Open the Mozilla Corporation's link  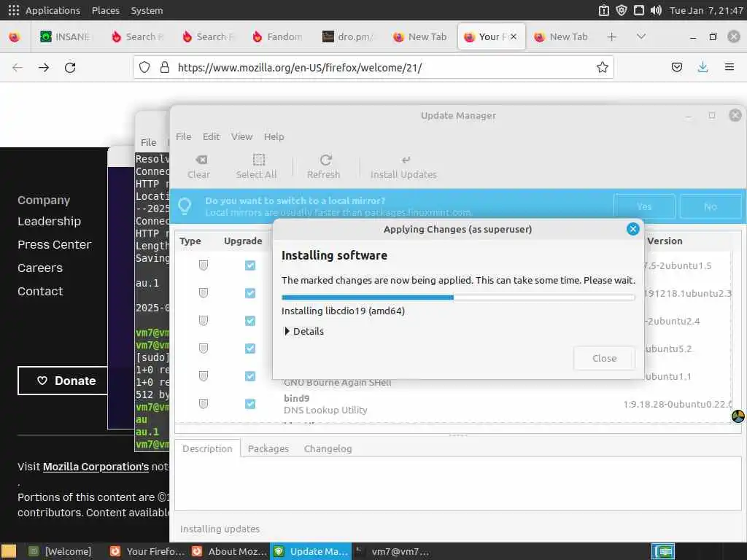click(96, 467)
